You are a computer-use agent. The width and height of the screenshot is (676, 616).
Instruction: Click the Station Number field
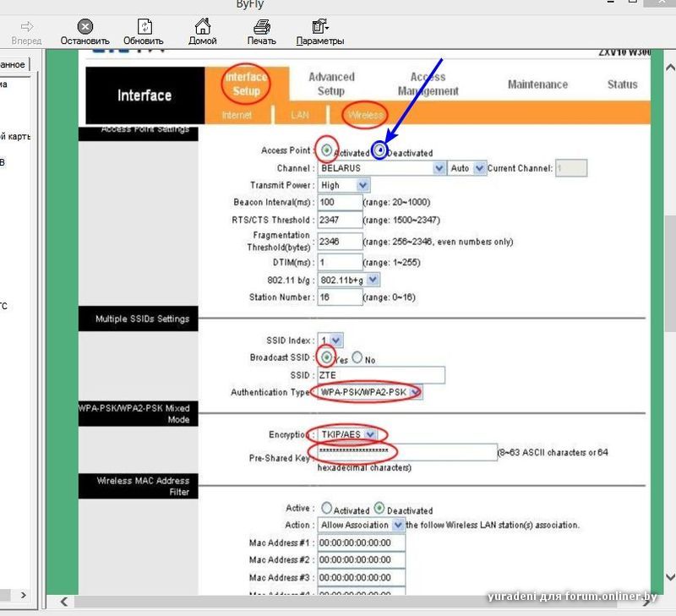[341, 297]
